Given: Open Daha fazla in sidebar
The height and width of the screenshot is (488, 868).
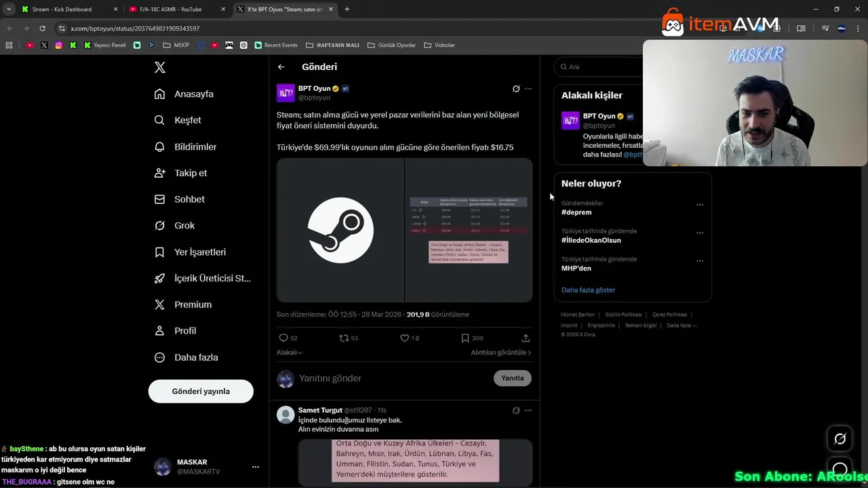Looking at the screenshot, I should point(186,357).
